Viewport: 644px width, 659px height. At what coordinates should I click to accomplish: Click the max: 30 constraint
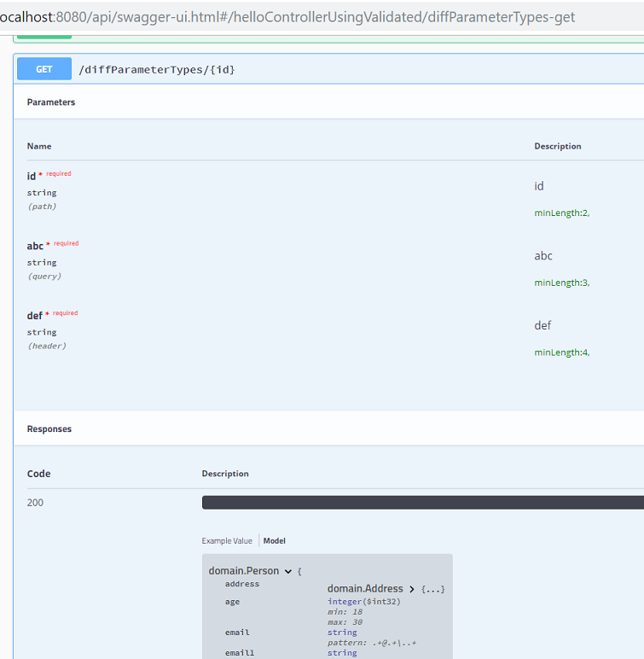345,622
